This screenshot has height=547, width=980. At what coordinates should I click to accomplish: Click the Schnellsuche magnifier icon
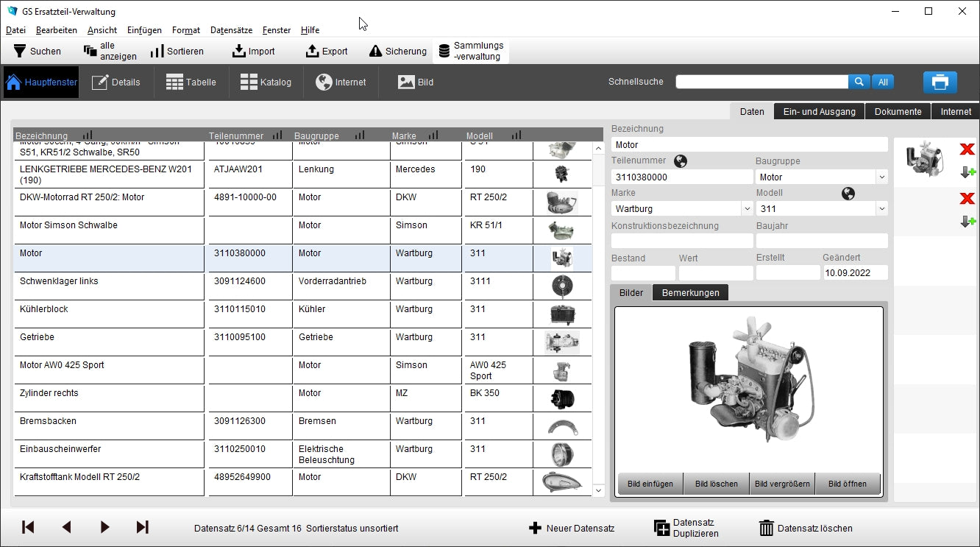click(859, 82)
